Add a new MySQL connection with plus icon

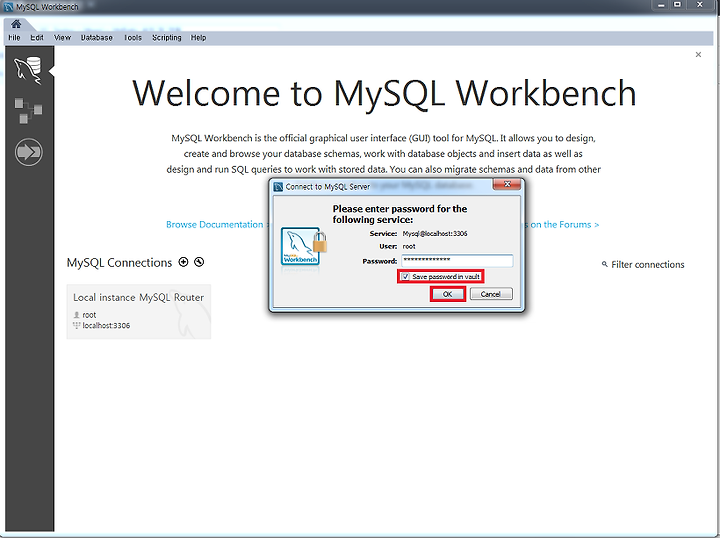coord(183,262)
